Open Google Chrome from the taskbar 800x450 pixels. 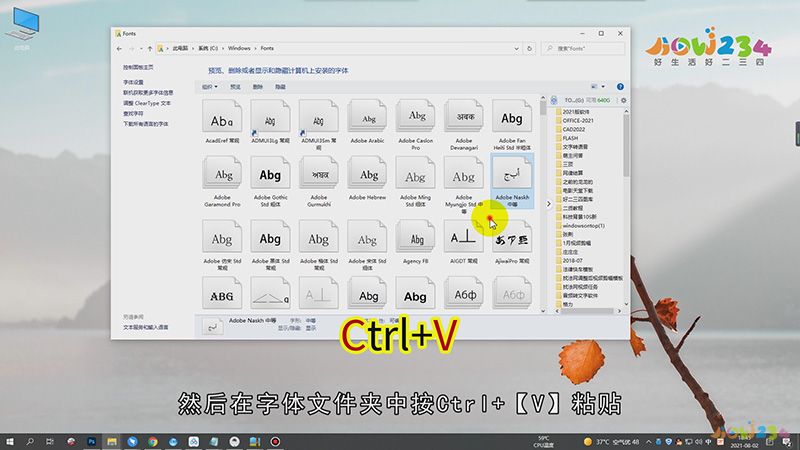(x=153, y=441)
